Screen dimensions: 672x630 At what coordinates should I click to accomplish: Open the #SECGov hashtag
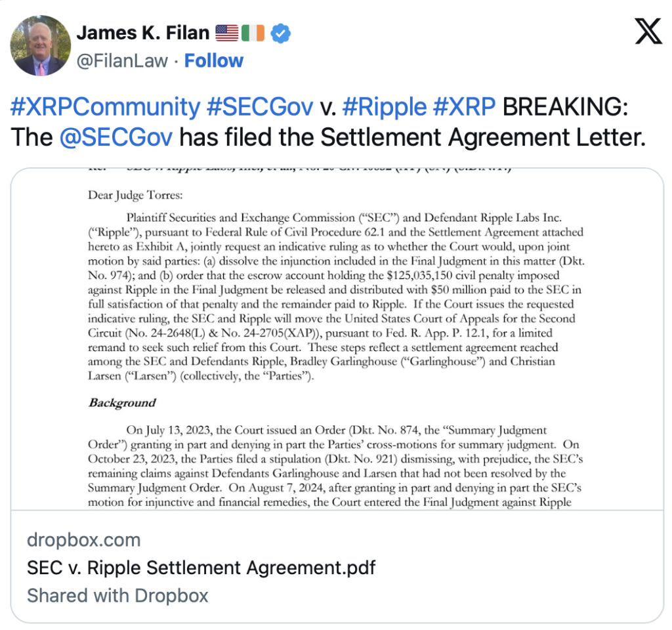[x=260, y=106]
